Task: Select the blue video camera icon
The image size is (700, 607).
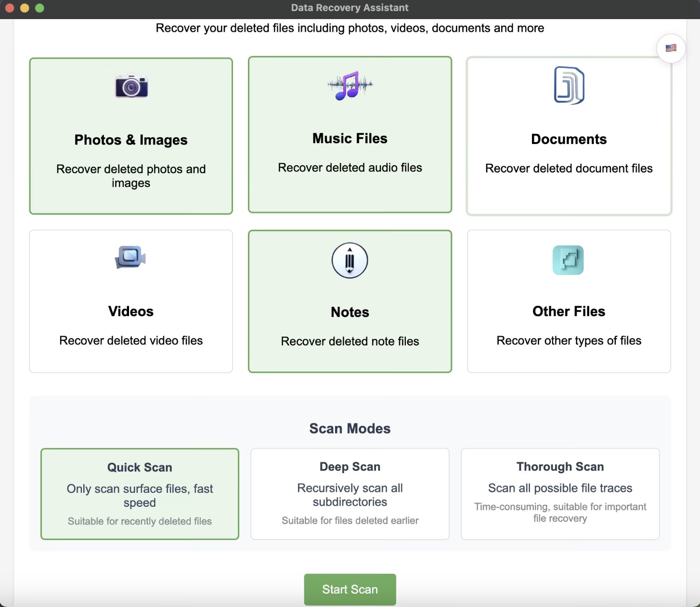Action: click(x=130, y=257)
